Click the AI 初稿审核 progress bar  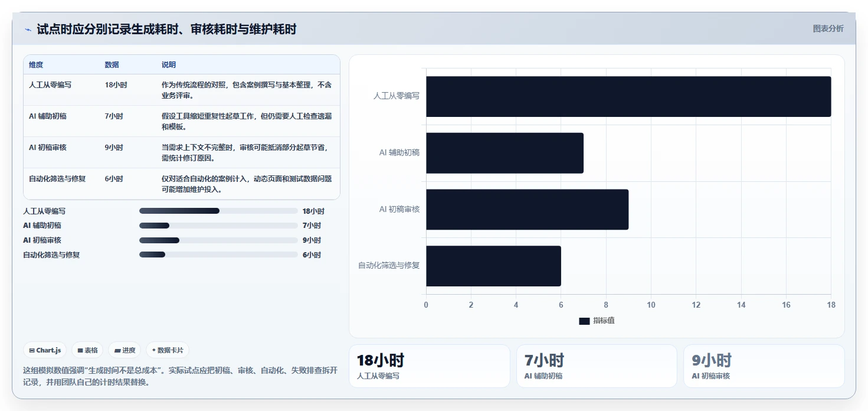218,240
